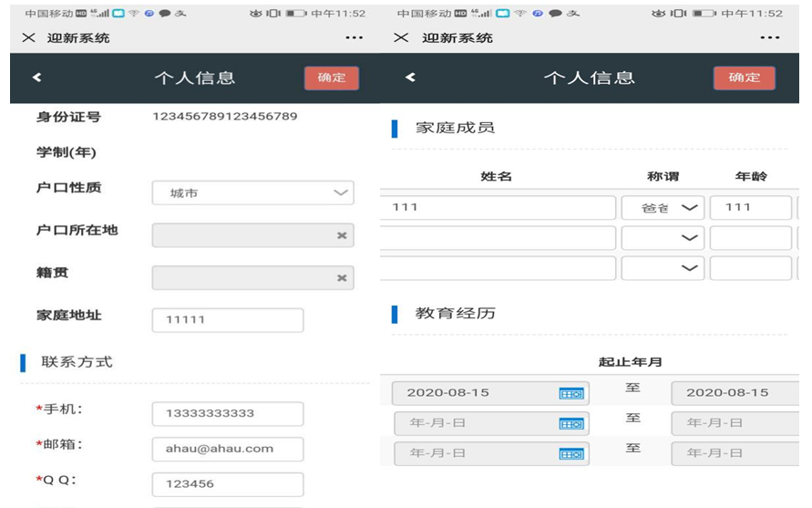Open the third row 称谓 dropdown

663,268
